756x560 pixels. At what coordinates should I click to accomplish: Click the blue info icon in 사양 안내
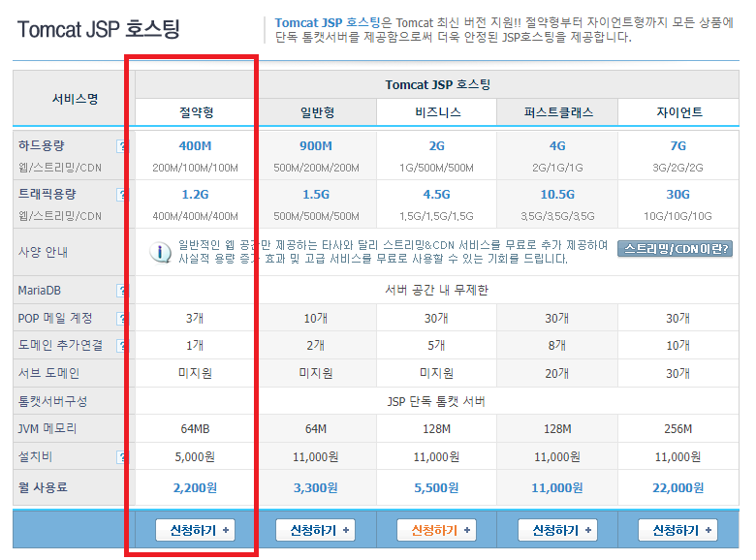[x=160, y=252]
